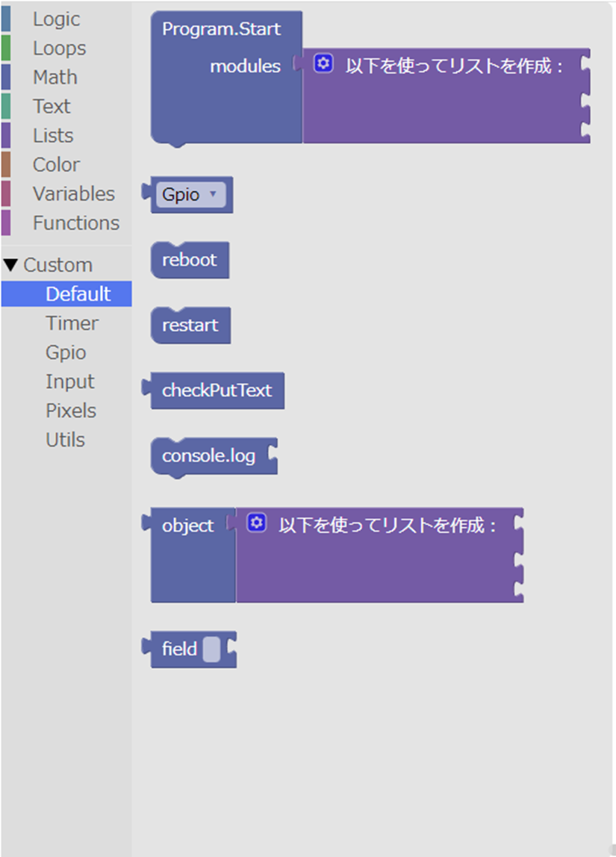This screenshot has width=616, height=857.
Task: Click the restart block
Action: pos(190,325)
